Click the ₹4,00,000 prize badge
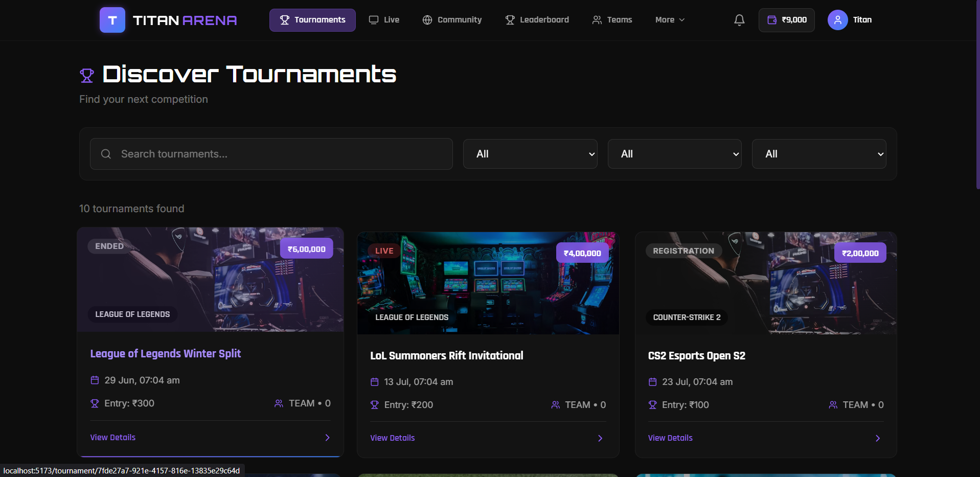This screenshot has height=477, width=980. 582,253
